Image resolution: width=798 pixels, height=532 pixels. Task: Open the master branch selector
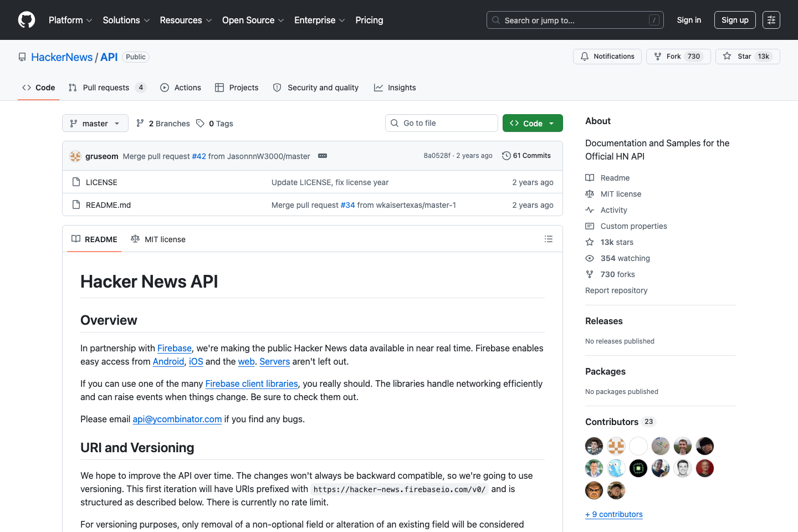pos(95,123)
